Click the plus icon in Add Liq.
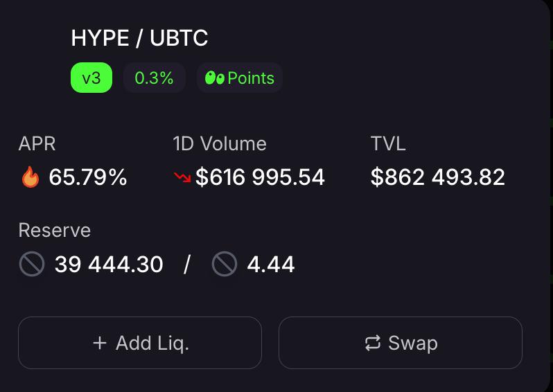Viewport: 553px width, 392px height. tap(100, 343)
